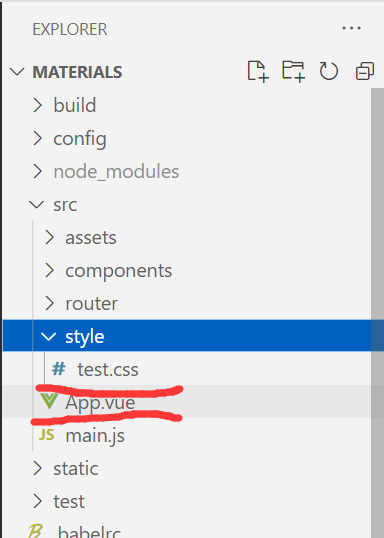Click the Vue logo icon for App.vue
Viewport: 384px width, 538px height.
[x=49, y=401]
